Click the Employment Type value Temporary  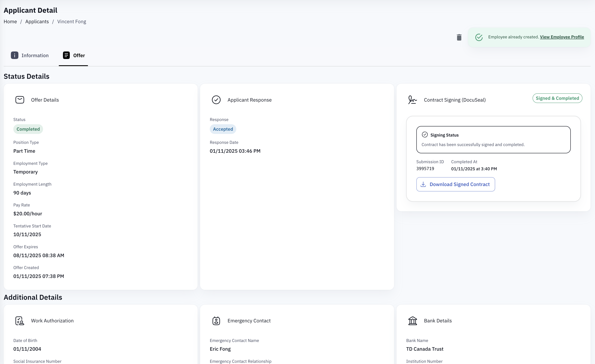click(x=25, y=172)
